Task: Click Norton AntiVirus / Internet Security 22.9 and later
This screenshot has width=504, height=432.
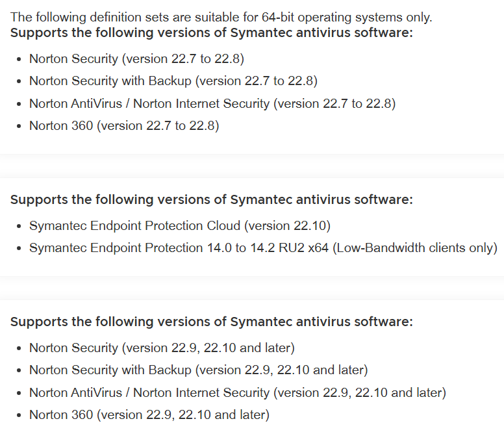Action: click(237, 392)
